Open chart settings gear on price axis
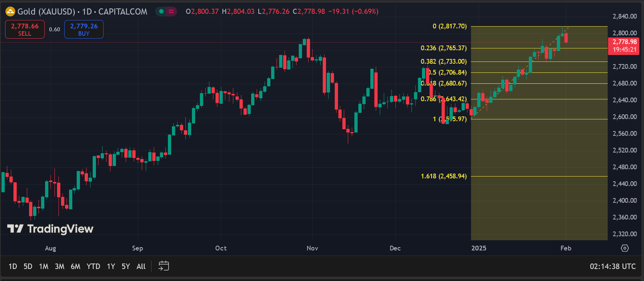Screen dimensions: 644x281 (x=624, y=248)
